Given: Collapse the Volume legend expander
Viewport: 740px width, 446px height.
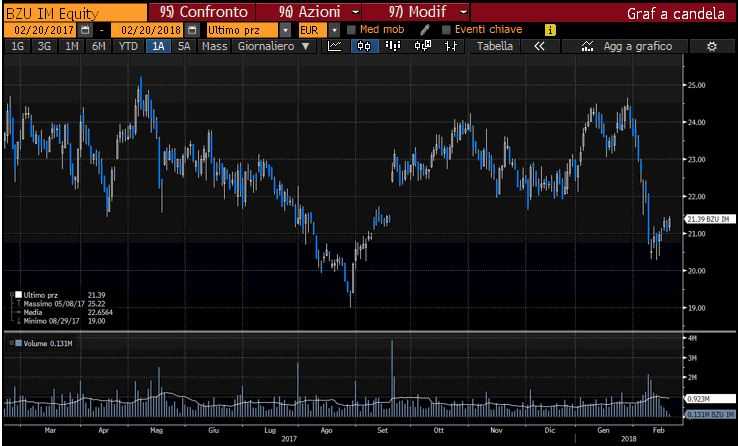Looking at the screenshot, I should (x=12, y=343).
